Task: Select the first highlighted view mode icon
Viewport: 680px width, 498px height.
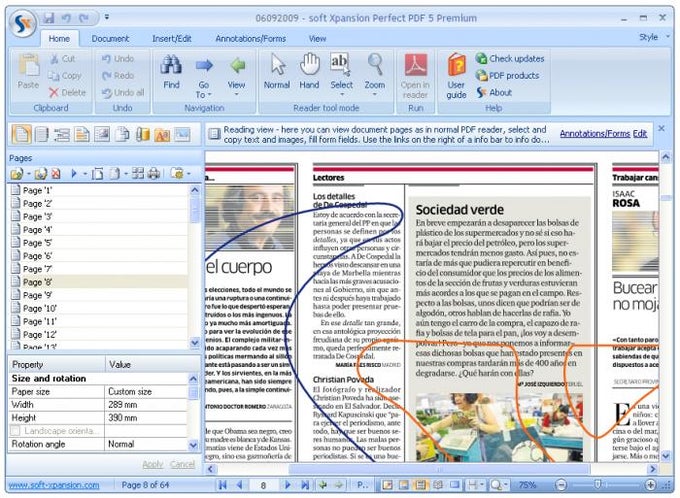Action: tap(21, 134)
